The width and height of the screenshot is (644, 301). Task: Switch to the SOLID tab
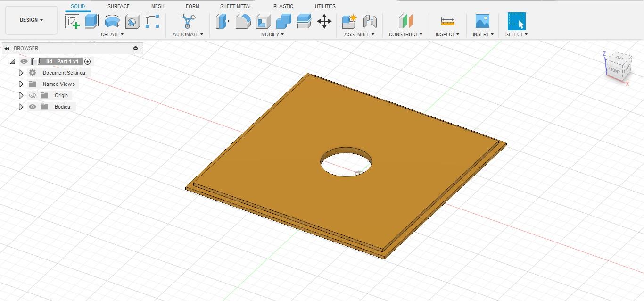[78, 6]
